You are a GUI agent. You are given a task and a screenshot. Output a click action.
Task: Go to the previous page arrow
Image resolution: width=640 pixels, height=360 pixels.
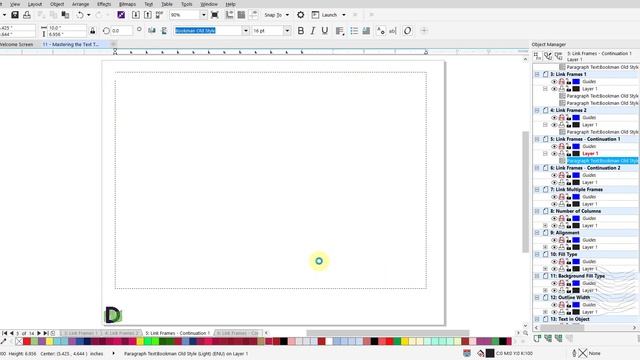(11, 333)
